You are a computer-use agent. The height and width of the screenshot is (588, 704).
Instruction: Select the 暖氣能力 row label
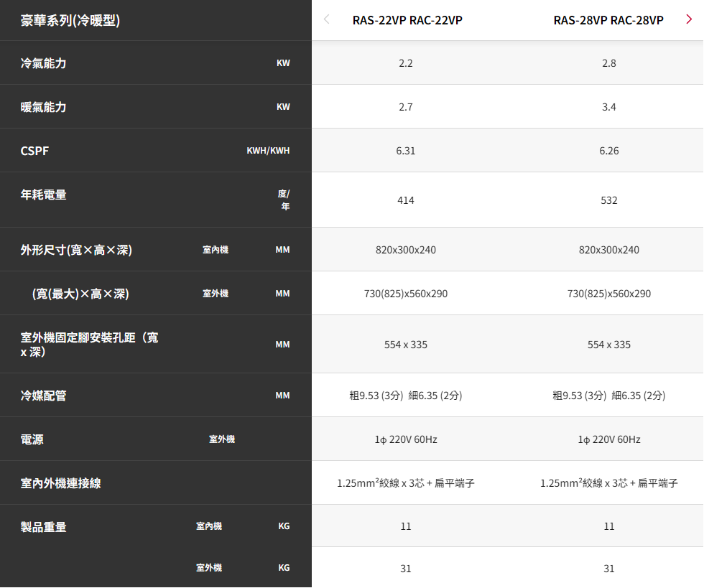tap(44, 107)
